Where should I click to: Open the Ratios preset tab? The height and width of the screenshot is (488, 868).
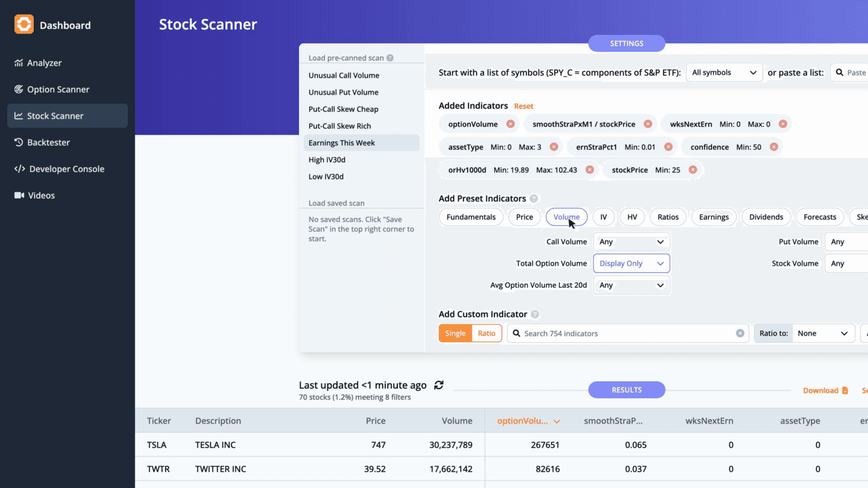(x=668, y=217)
